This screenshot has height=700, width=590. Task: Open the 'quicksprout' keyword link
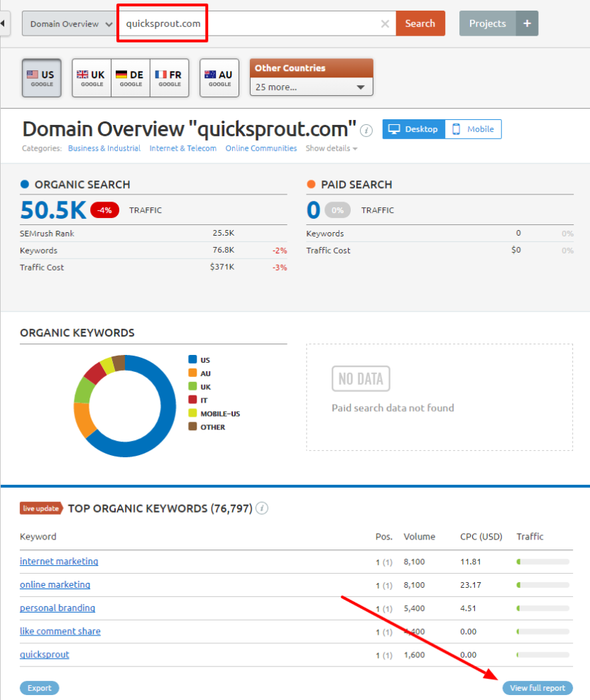45,655
